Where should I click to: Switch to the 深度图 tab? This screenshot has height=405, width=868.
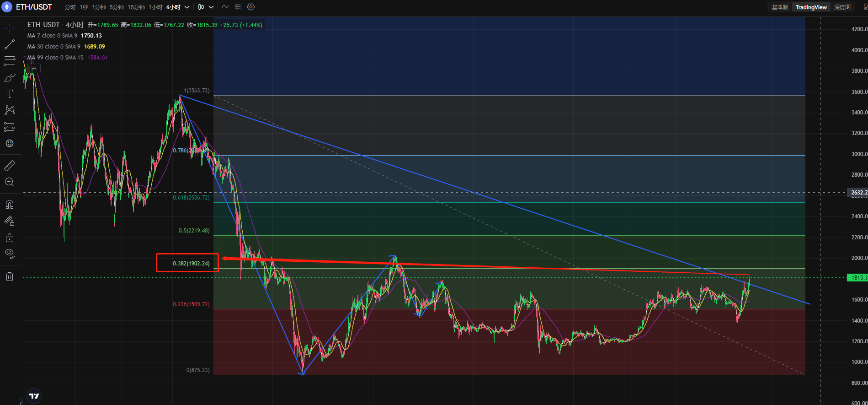pos(842,7)
